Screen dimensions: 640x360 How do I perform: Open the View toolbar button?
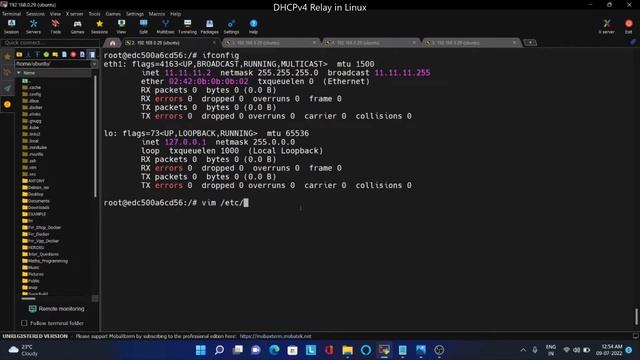(121, 27)
